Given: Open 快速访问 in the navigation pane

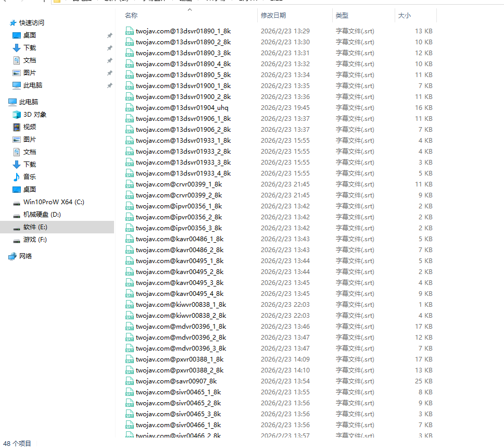Looking at the screenshot, I should pos(31,23).
